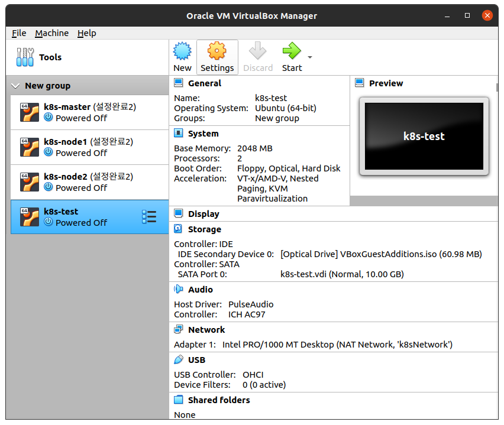
Task: Click the New group header label
Action: (x=47, y=86)
